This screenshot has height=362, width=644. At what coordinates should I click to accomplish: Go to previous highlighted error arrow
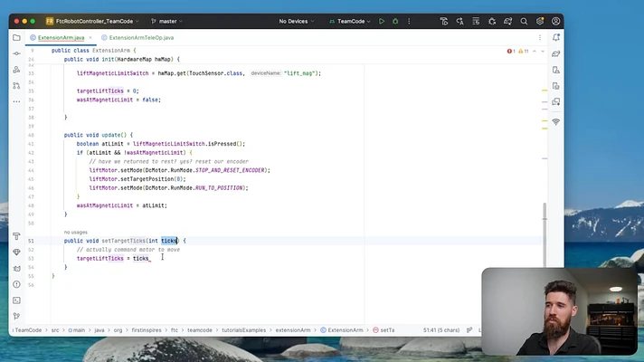[x=535, y=52]
